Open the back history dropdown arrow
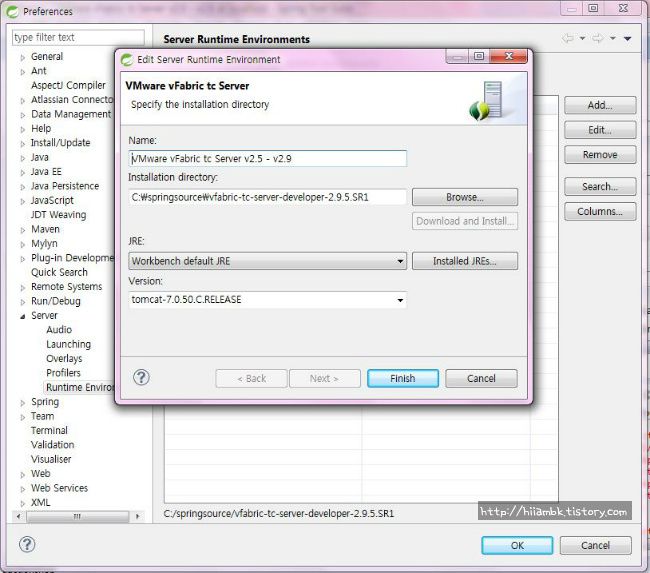The width and height of the screenshot is (650, 573). coord(582,39)
